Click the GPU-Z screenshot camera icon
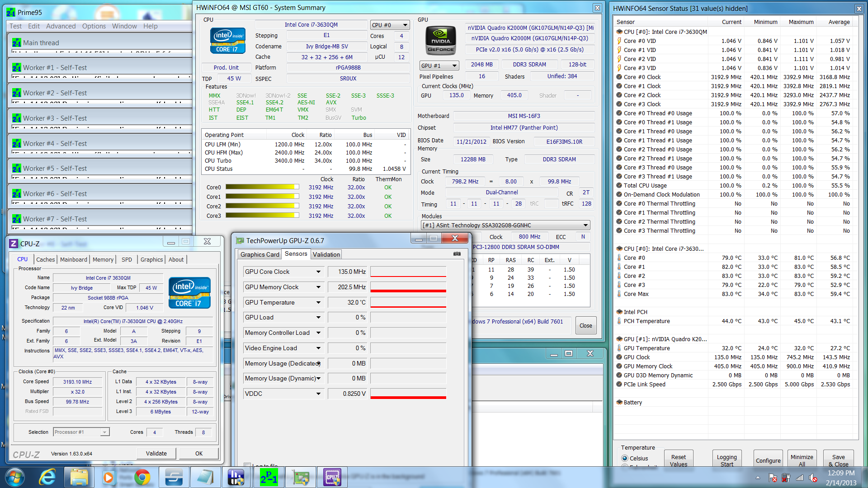The height and width of the screenshot is (488, 868). (x=457, y=254)
